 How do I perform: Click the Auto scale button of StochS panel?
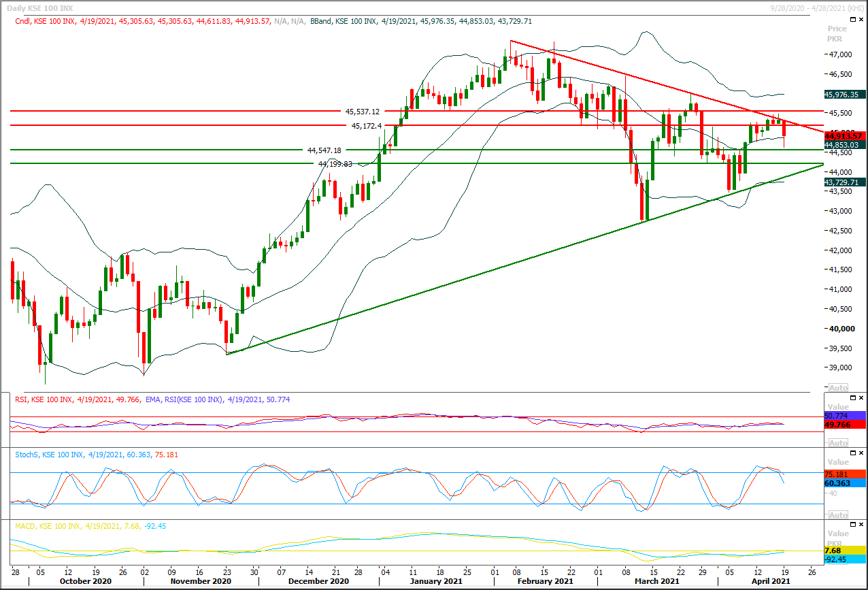pyautogui.click(x=839, y=515)
